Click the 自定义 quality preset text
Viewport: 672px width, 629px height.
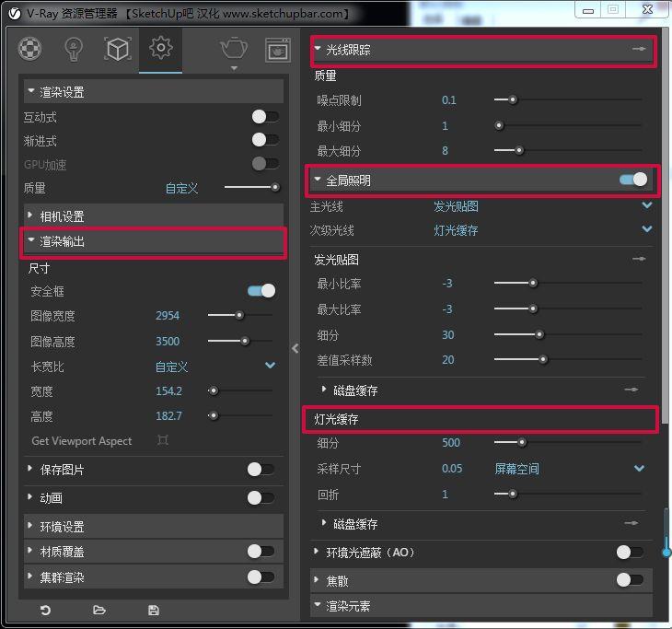pos(181,188)
